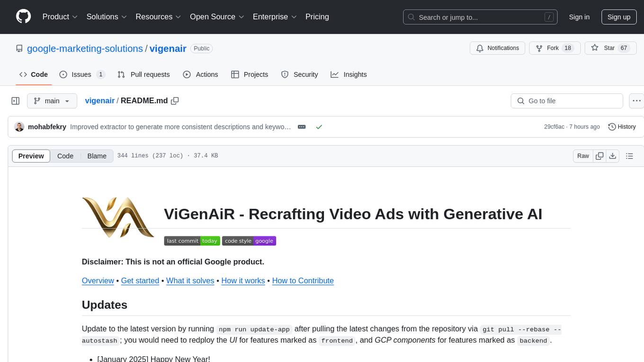The height and width of the screenshot is (362, 644).
Task: Select the Blame view
Action: pyautogui.click(x=97, y=156)
